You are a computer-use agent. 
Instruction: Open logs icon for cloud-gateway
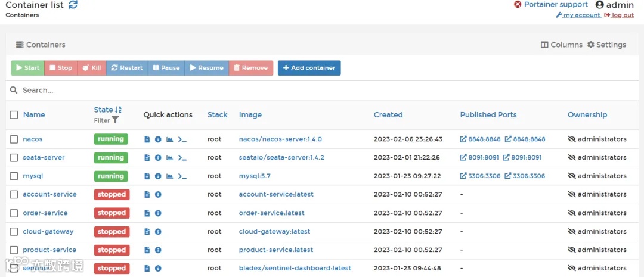pos(147,232)
